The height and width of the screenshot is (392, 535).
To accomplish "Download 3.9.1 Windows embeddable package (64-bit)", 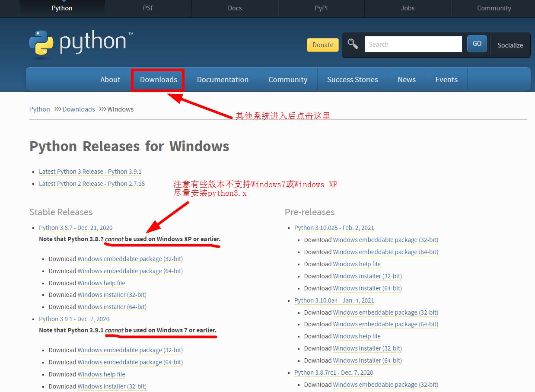I will [x=130, y=362].
